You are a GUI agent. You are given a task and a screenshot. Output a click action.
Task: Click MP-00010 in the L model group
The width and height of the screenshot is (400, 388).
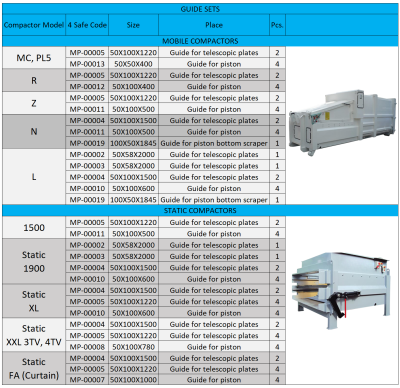click(87, 189)
